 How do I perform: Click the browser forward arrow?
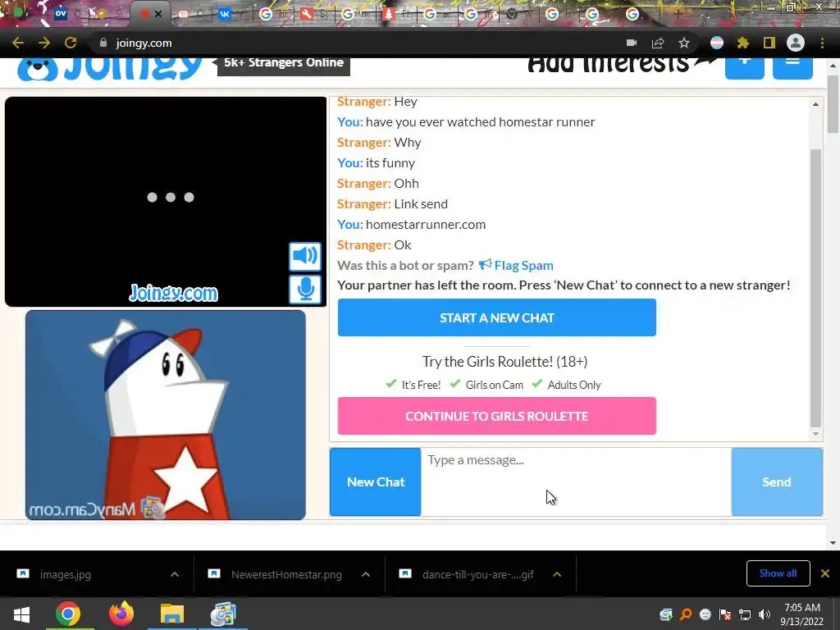pos(44,43)
